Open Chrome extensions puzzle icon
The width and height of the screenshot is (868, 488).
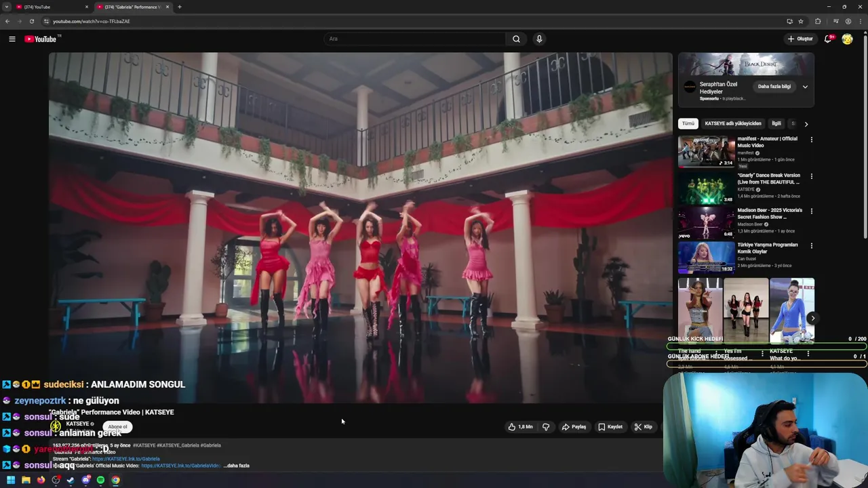(x=818, y=21)
